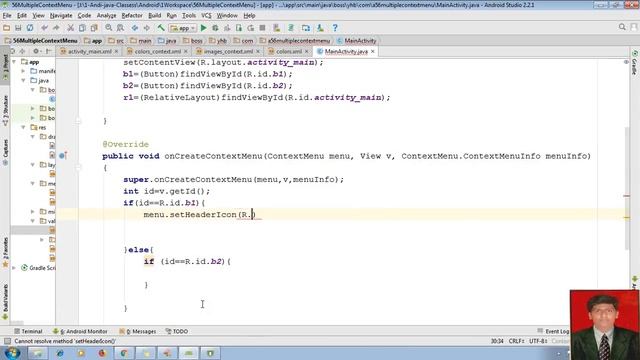Click the tool windows toggle icon in status bar corner
The width and height of the screenshot is (640, 360).
click(7, 341)
